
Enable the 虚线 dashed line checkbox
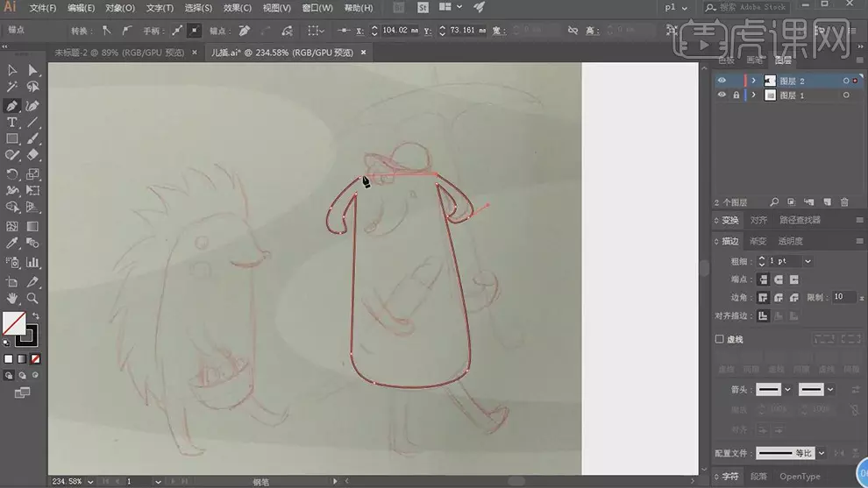pyautogui.click(x=720, y=339)
